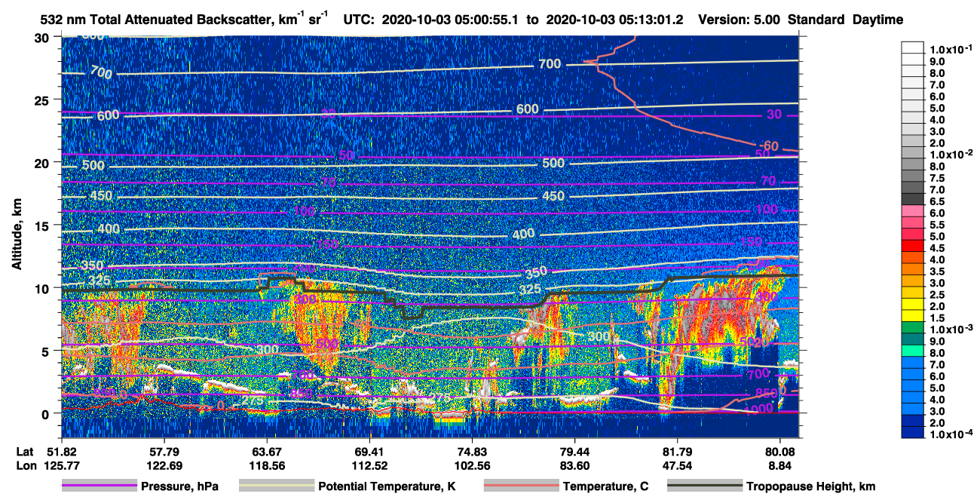This screenshot has height=503, width=980.
Task: Click the 'Lon' row label
Action: click(25, 465)
